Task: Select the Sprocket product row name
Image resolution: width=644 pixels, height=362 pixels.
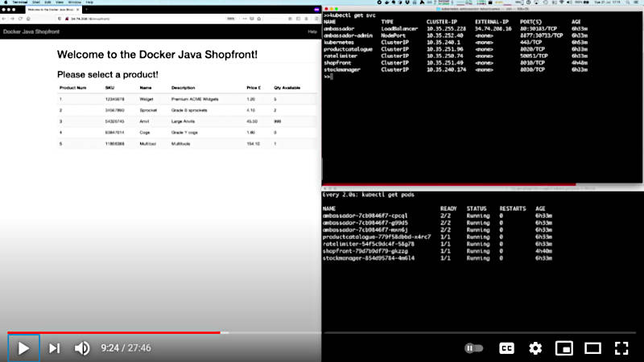Action: 148,110
